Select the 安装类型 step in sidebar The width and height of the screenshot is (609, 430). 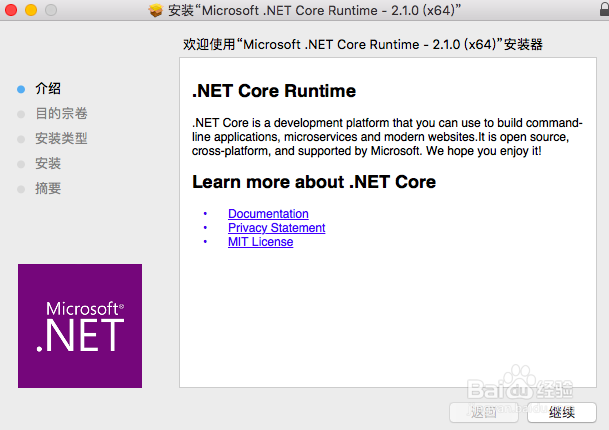click(x=61, y=138)
